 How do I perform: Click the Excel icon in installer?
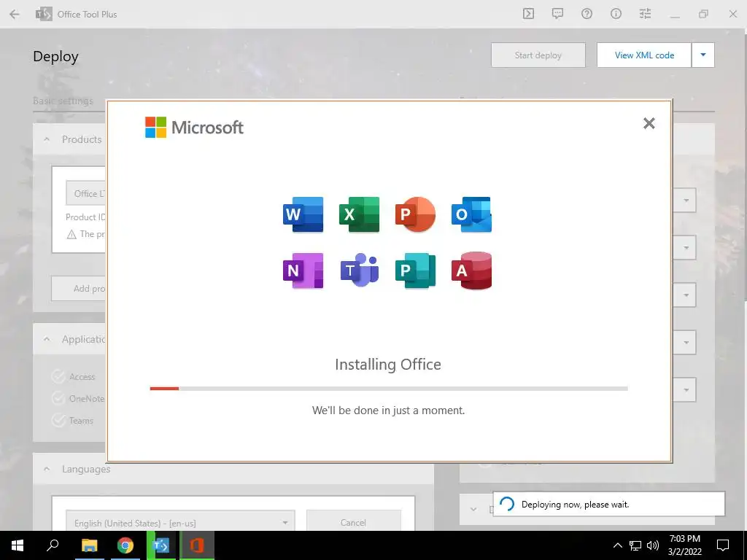(359, 214)
